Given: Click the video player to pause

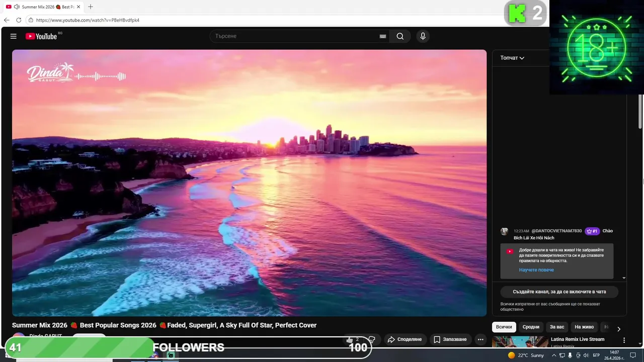Looking at the screenshot, I should [x=250, y=183].
